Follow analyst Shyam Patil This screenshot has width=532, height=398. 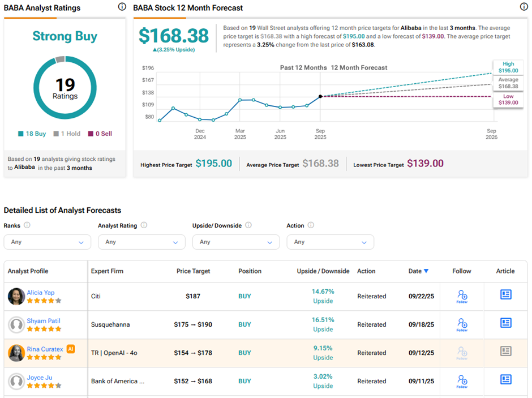[462, 325]
